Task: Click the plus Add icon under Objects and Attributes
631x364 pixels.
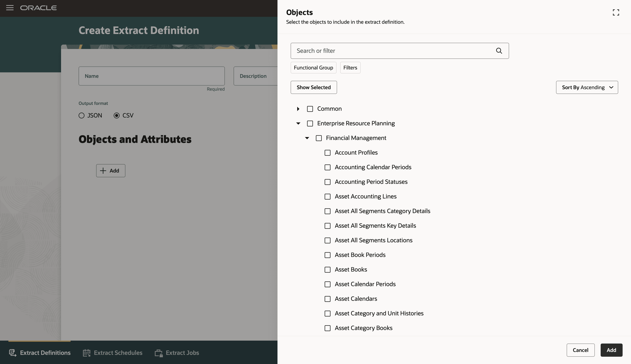Action: (103, 170)
